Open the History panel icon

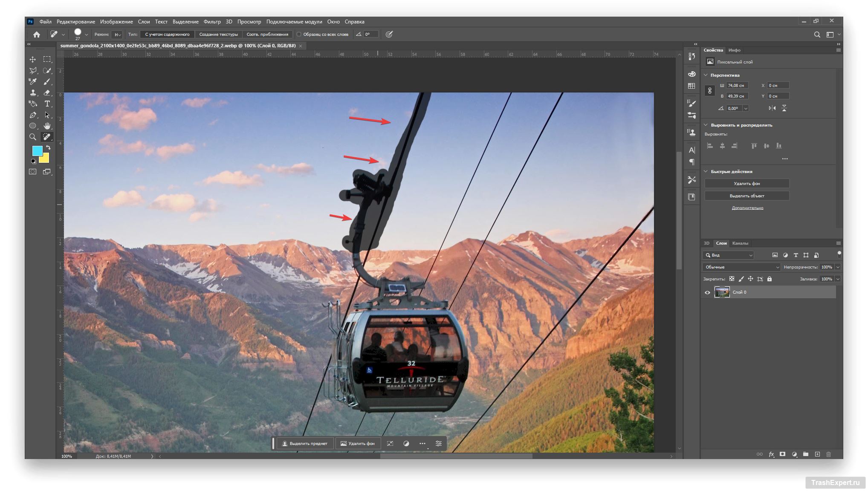pyautogui.click(x=692, y=56)
